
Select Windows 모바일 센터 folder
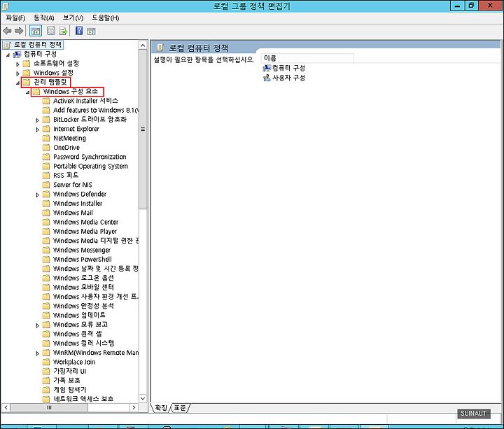83,288
